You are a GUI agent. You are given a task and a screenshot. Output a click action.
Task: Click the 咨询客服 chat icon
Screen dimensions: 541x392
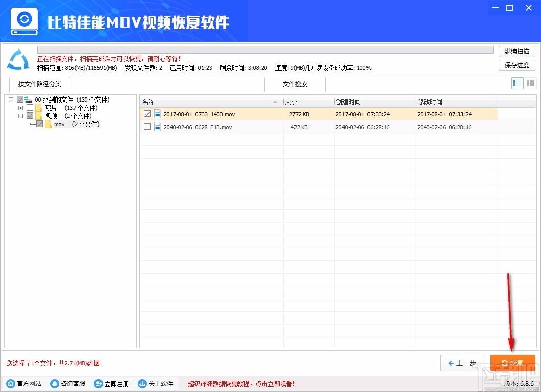[54, 384]
